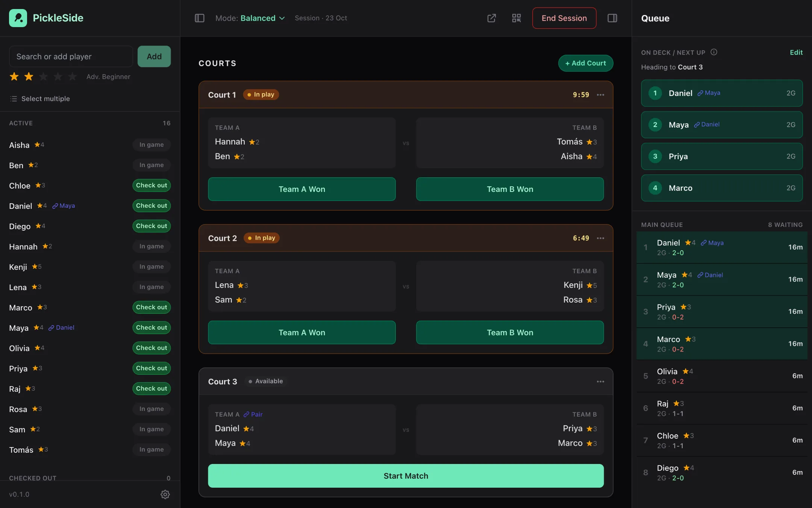The height and width of the screenshot is (508, 812).
Task: Open the share/external link icon
Action: click(491, 18)
